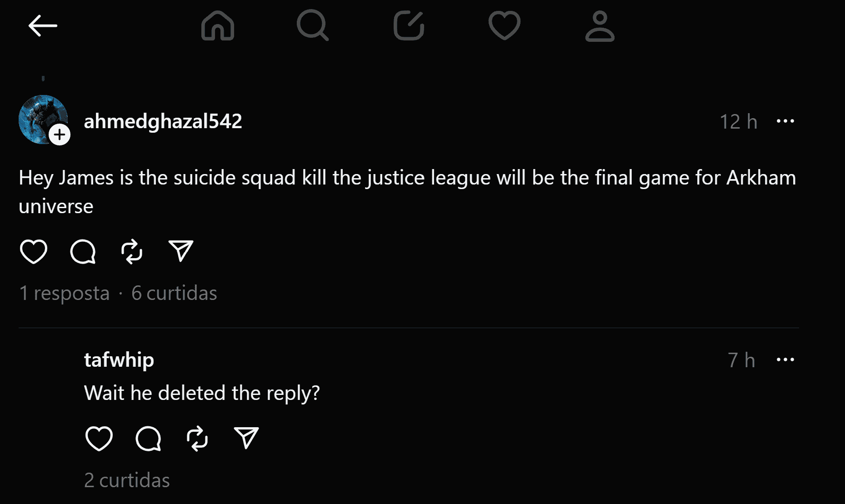The width and height of the screenshot is (845, 504).
Task: Open the search magnifier icon
Action: pos(313,25)
